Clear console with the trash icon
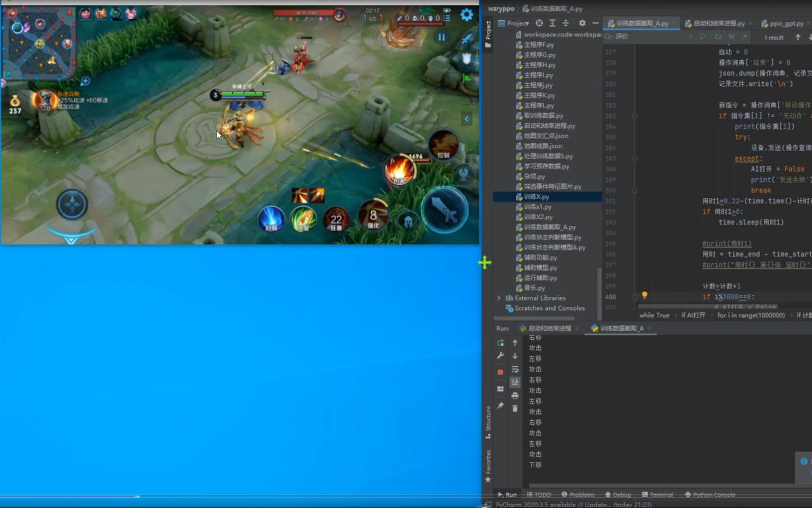This screenshot has width=812, height=508. pyautogui.click(x=515, y=408)
